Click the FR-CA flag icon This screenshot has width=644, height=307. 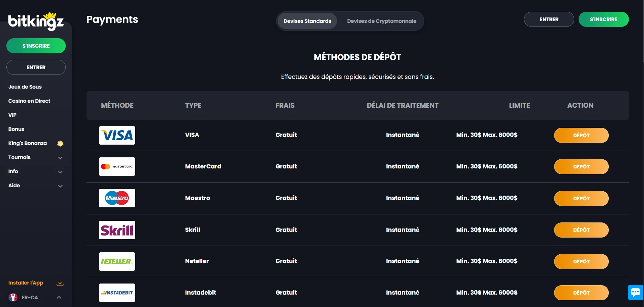click(13, 297)
